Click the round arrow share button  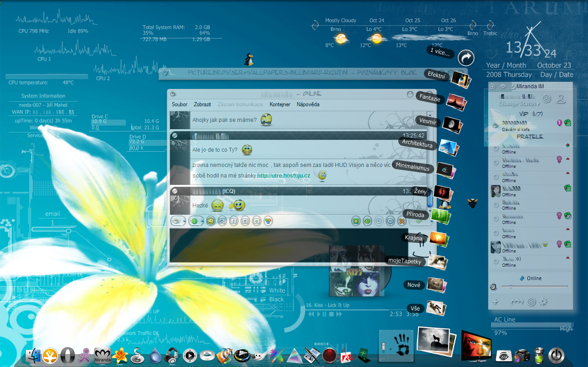[x=466, y=58]
